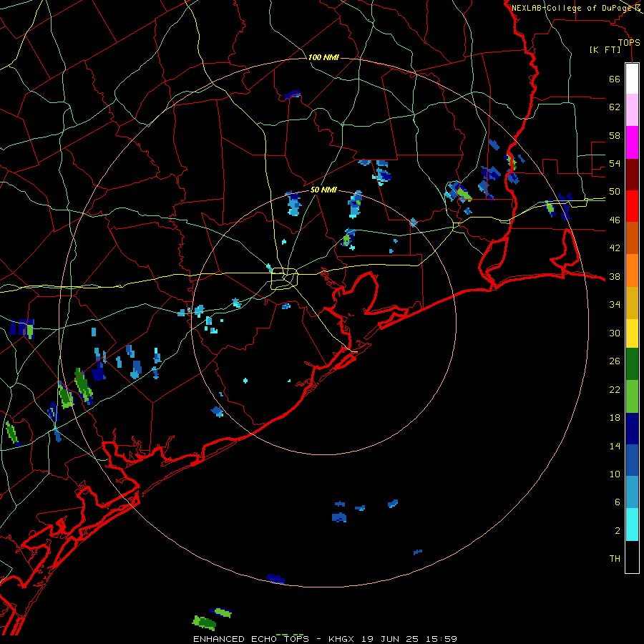Click the 6 legend value

coord(618,502)
